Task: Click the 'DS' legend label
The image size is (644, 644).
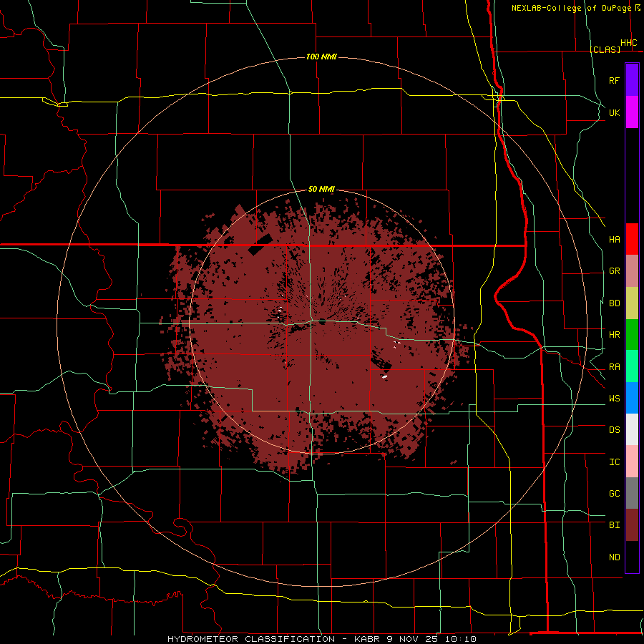Action: click(615, 430)
